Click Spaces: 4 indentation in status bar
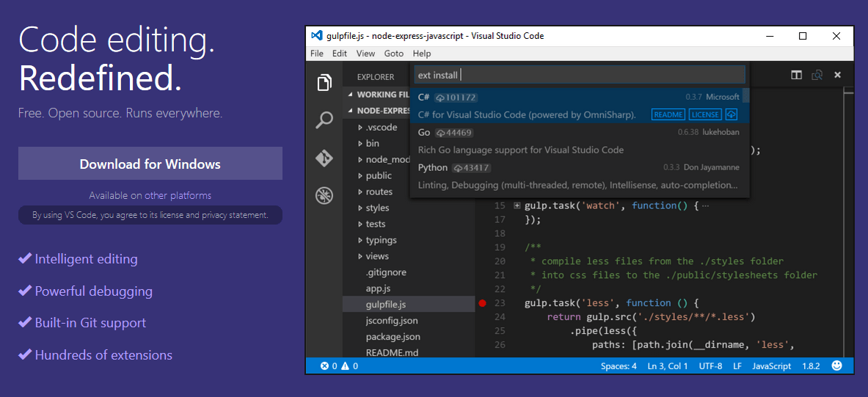The width and height of the screenshot is (868, 397). point(619,366)
